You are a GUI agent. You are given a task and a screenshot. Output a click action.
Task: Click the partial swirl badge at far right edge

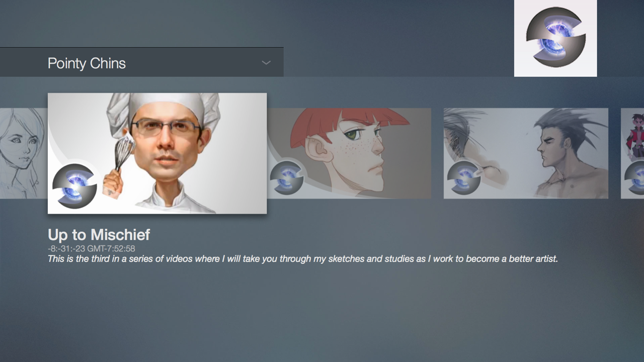point(634,177)
